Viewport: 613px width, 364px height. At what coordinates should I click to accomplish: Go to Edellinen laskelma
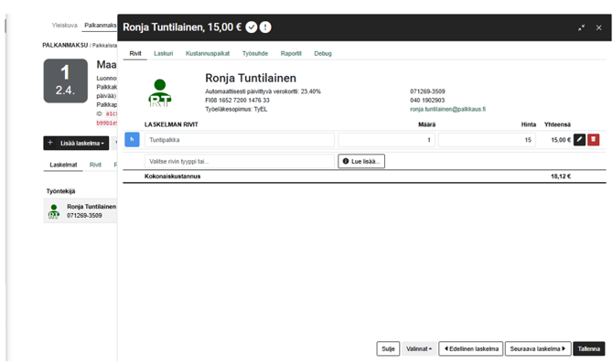click(471, 348)
